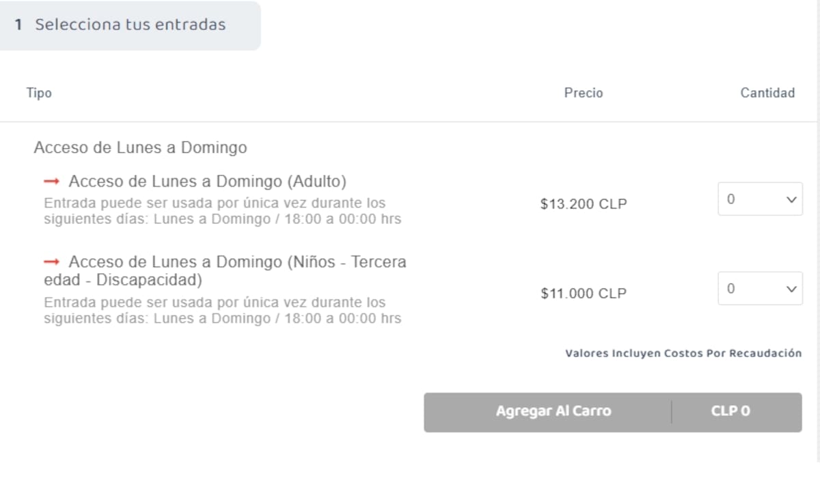Click the Precio column header
Image resolution: width=820 pixels, height=504 pixels.
tap(584, 93)
